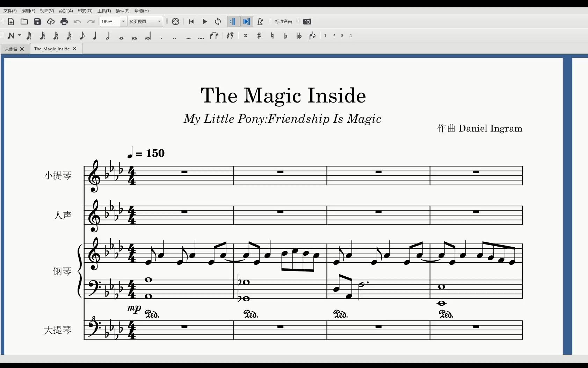Screen dimensions: 588x368
Task: Apply the sharp accidental
Action: coord(259,36)
